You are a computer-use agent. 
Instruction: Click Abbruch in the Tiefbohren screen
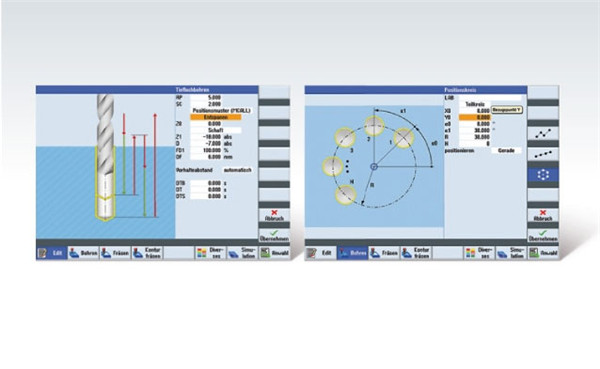point(274,215)
